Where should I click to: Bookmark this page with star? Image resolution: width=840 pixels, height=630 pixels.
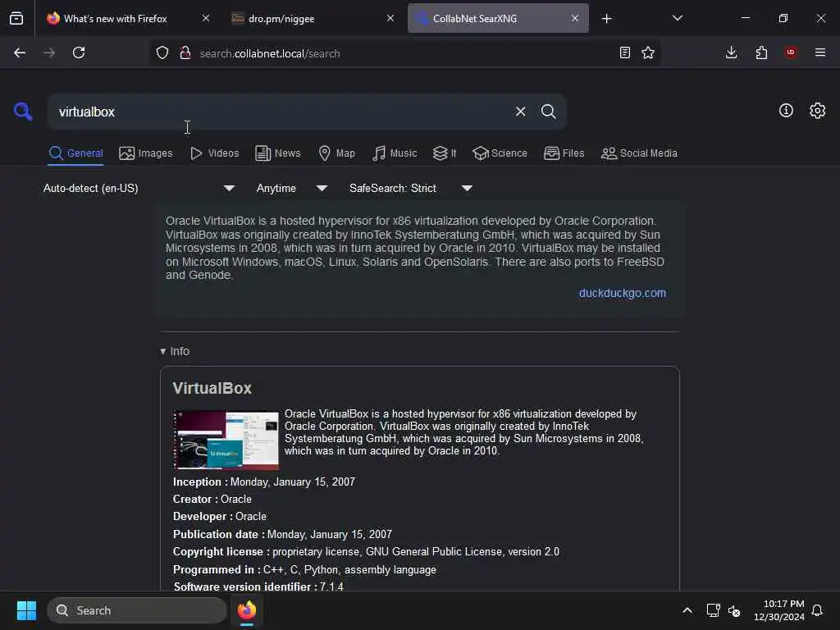click(x=648, y=52)
